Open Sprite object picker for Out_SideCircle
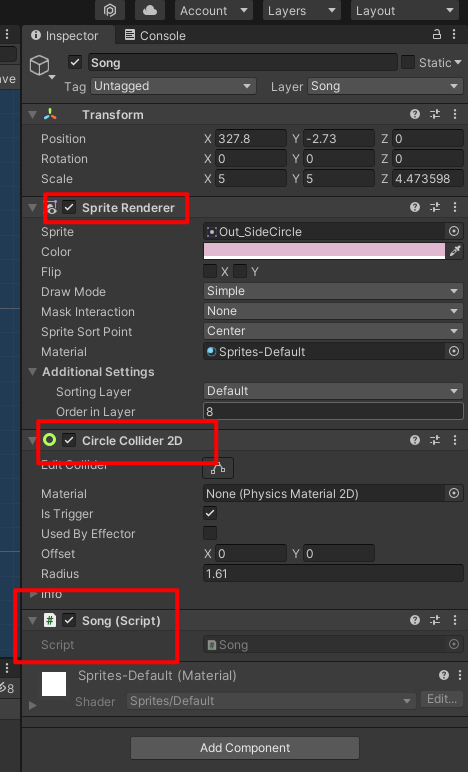The height and width of the screenshot is (772, 468). [454, 231]
